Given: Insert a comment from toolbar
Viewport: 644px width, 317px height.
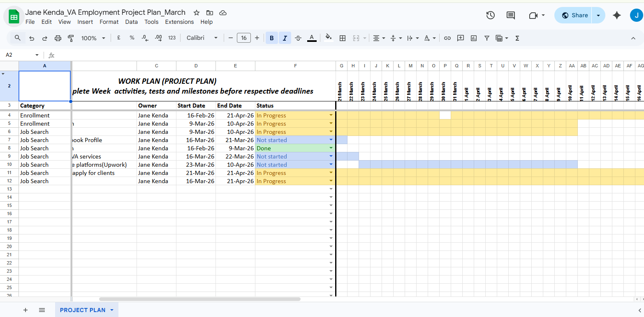Looking at the screenshot, I should 461,38.
